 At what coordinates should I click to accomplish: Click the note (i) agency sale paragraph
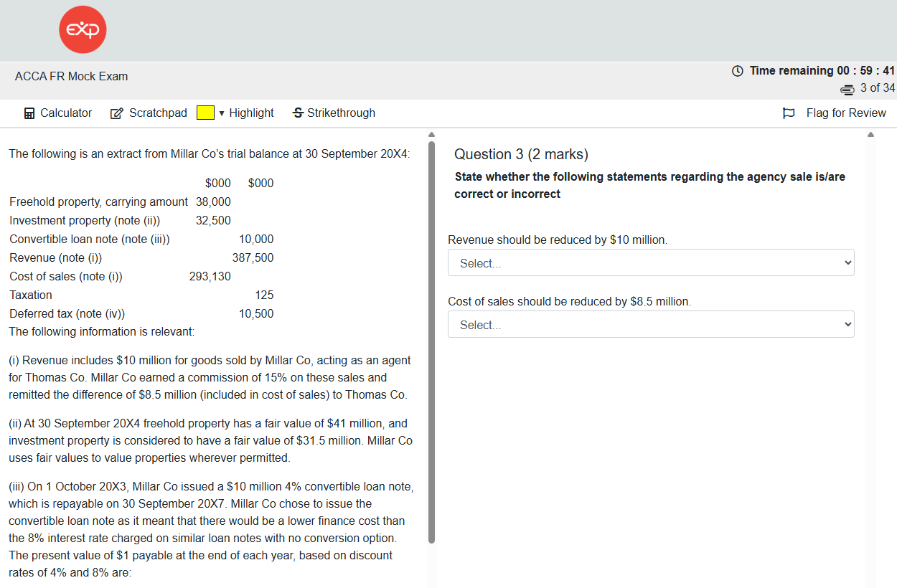tap(210, 377)
